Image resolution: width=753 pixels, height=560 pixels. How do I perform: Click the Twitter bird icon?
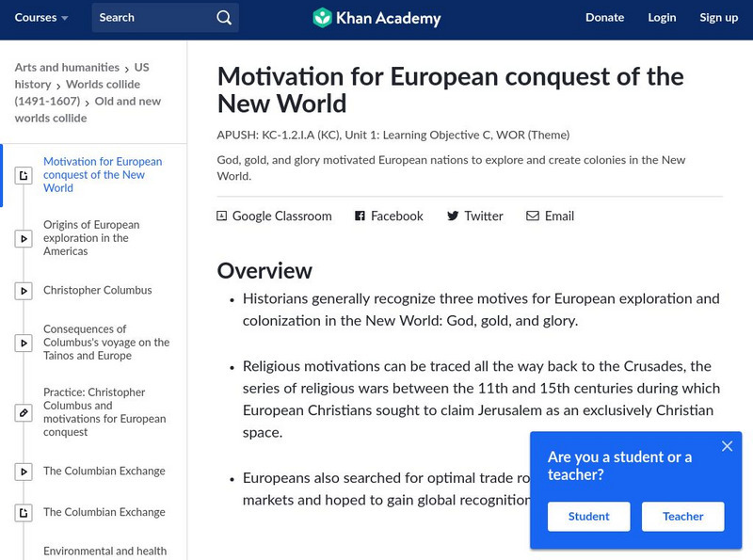tap(453, 216)
